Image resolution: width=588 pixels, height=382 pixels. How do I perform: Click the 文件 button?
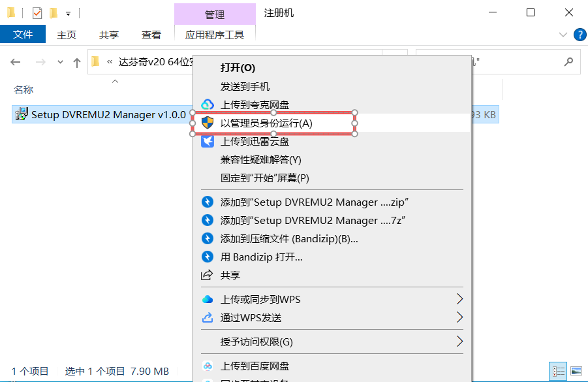(23, 35)
